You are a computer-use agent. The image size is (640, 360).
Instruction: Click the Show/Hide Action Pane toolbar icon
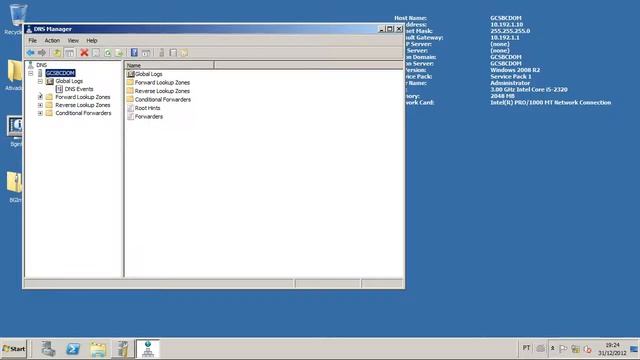[146, 53]
